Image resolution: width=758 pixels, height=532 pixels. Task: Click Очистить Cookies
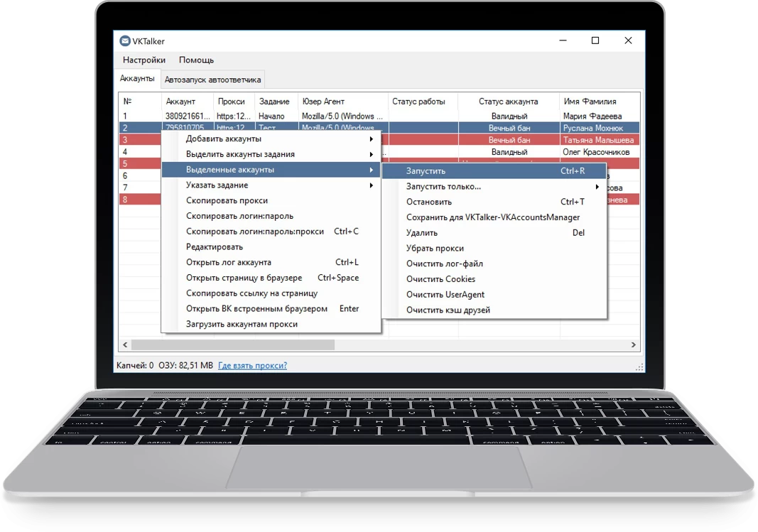click(494, 279)
